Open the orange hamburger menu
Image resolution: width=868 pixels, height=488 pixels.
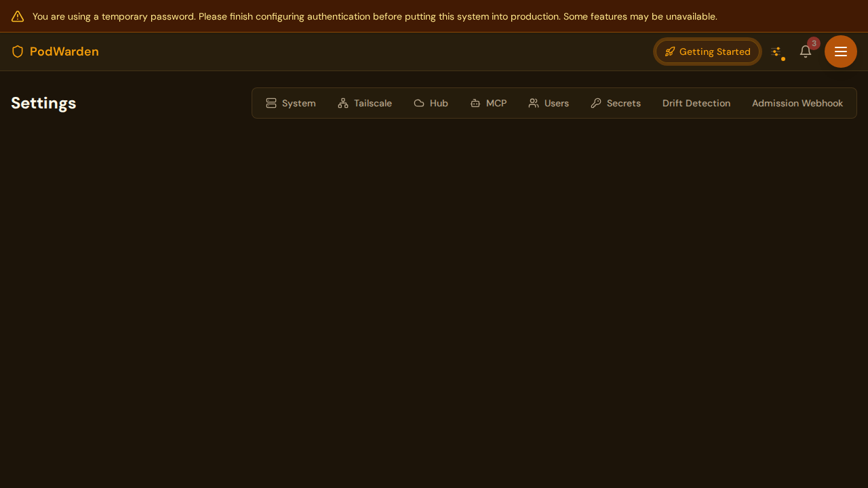click(x=840, y=52)
